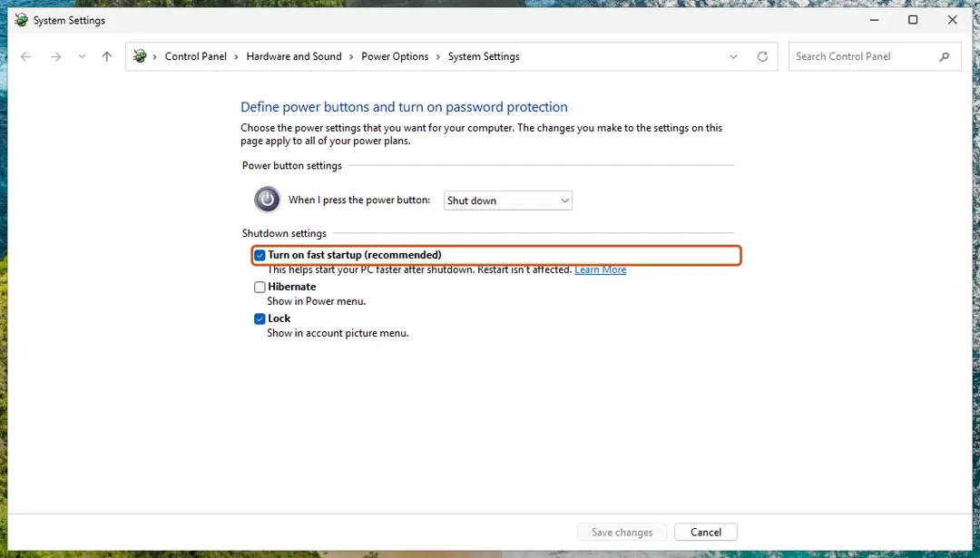The height and width of the screenshot is (558, 980).
Task: Uncheck Turn on fast startup
Action: (x=260, y=255)
